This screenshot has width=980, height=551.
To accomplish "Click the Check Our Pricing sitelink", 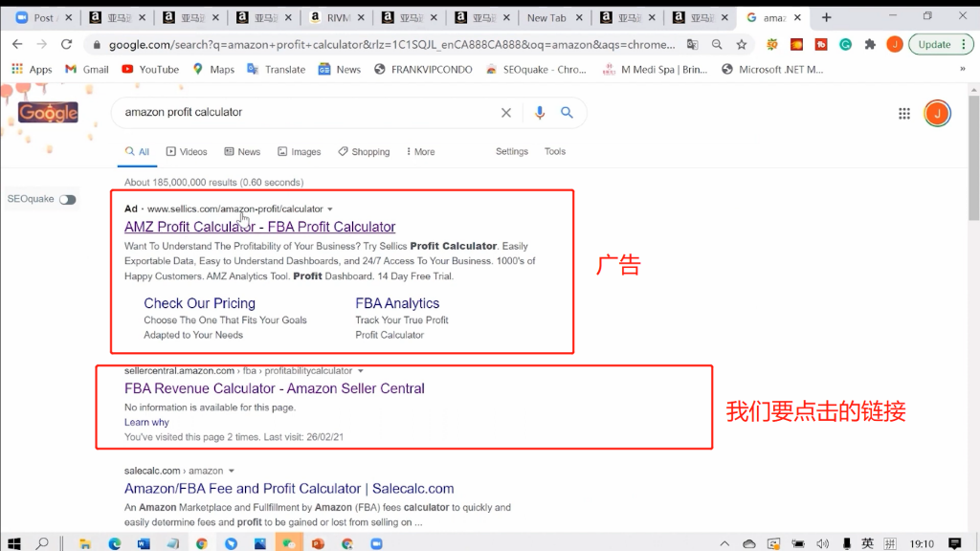I will [198, 303].
